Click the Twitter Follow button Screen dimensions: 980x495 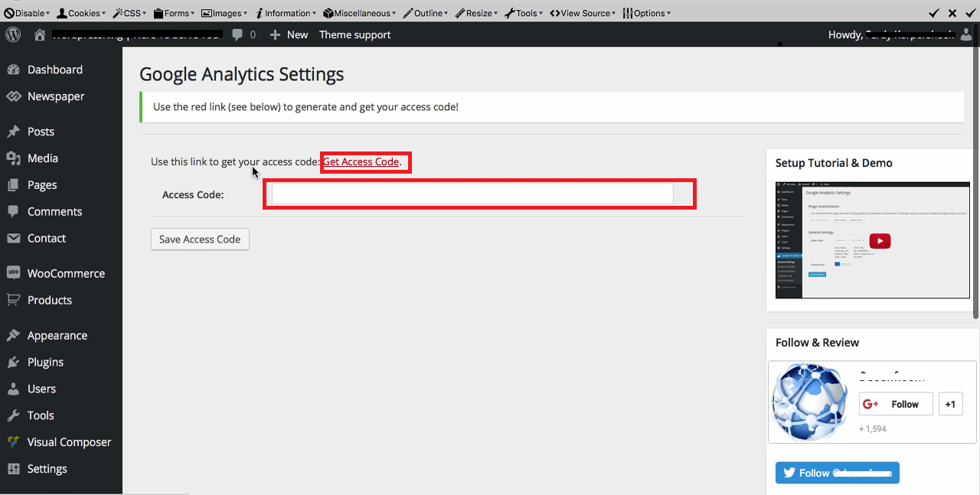pyautogui.click(x=838, y=473)
